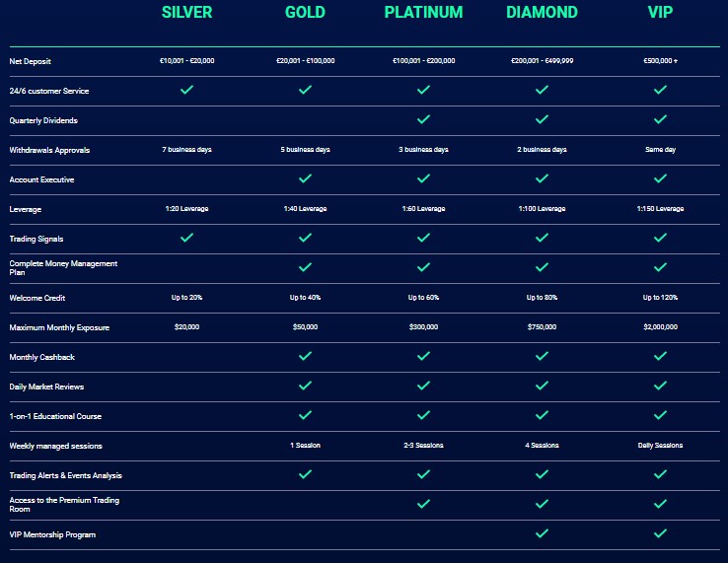Click Diamond's 1-on-1 Educational Course checkmark
This screenshot has height=563, width=728.
click(542, 415)
